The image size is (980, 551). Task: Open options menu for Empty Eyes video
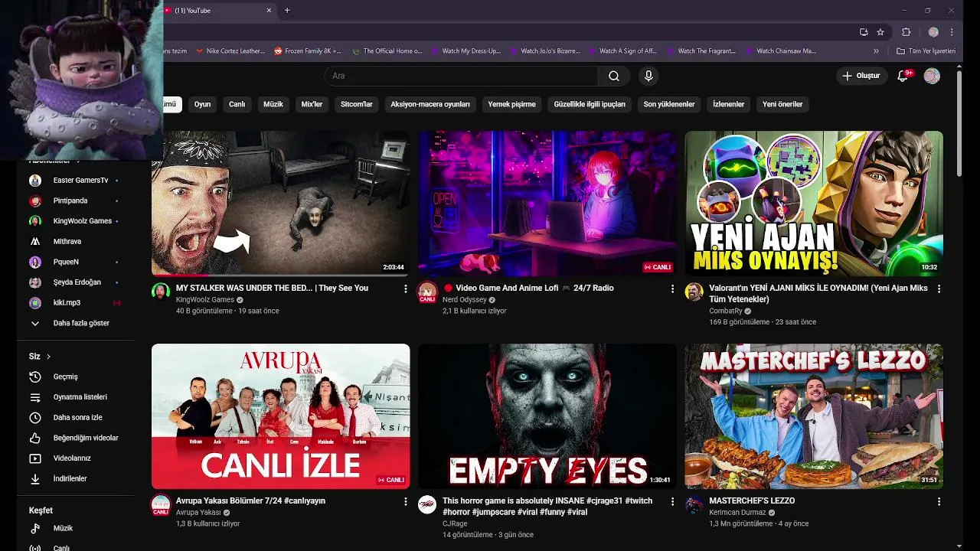[x=672, y=501]
